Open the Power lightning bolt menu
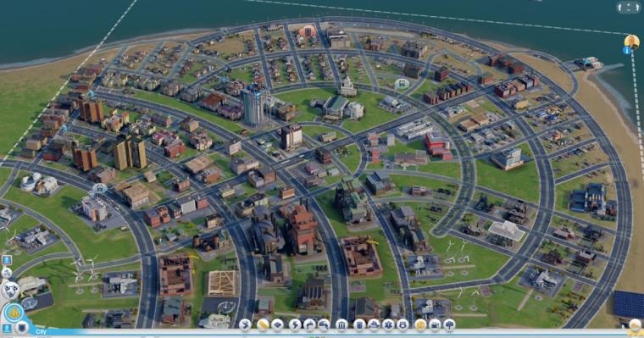 pyautogui.click(x=295, y=324)
